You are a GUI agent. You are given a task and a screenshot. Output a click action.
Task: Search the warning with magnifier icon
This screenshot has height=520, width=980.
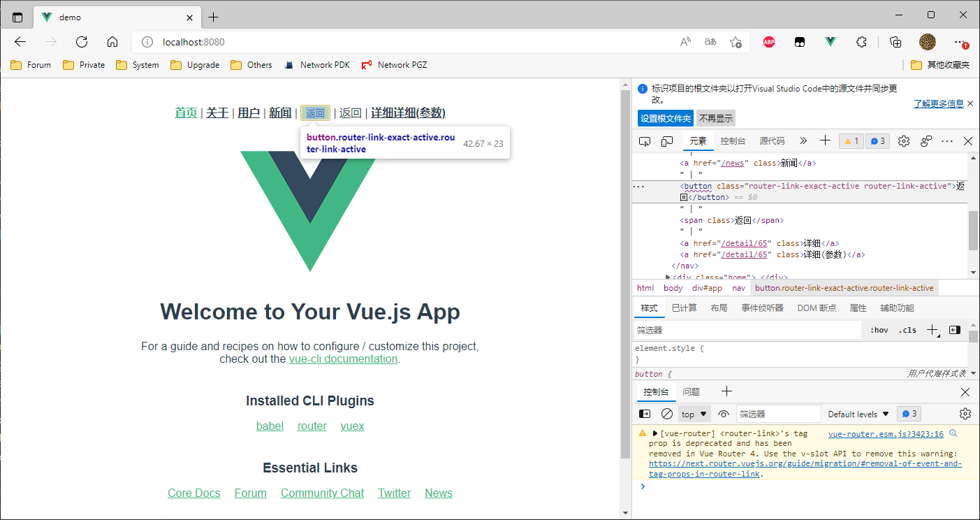[x=953, y=434]
